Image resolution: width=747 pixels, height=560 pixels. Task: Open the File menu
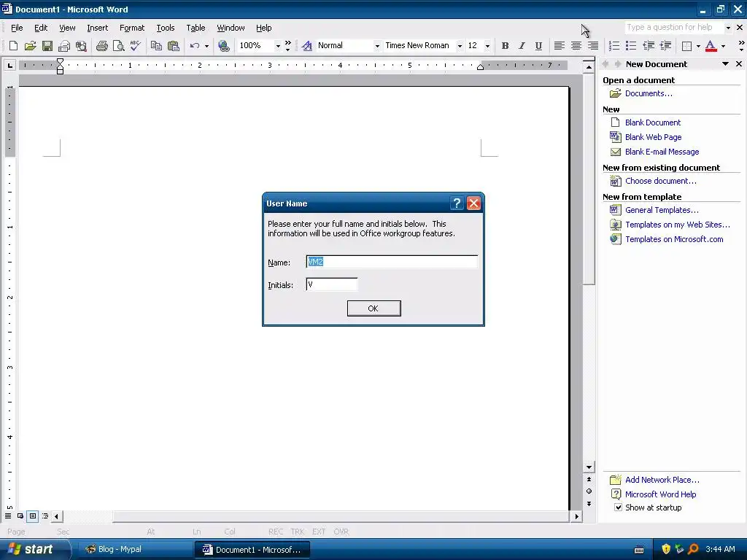(17, 28)
